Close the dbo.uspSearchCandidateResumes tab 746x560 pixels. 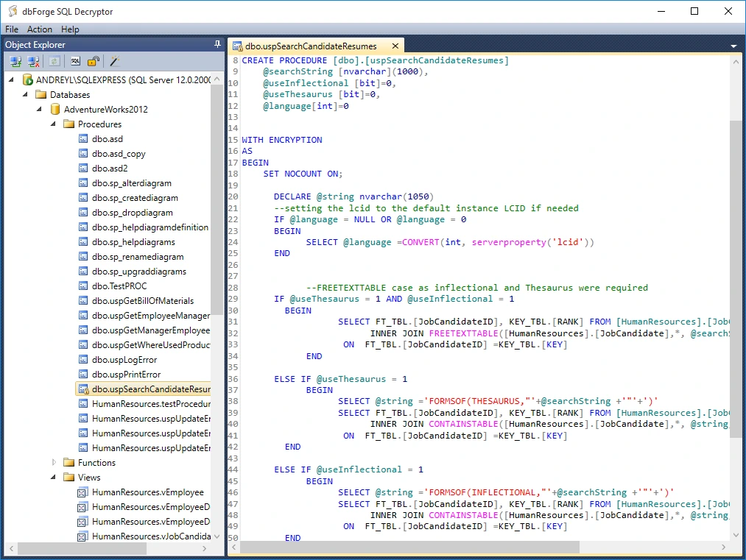395,46
